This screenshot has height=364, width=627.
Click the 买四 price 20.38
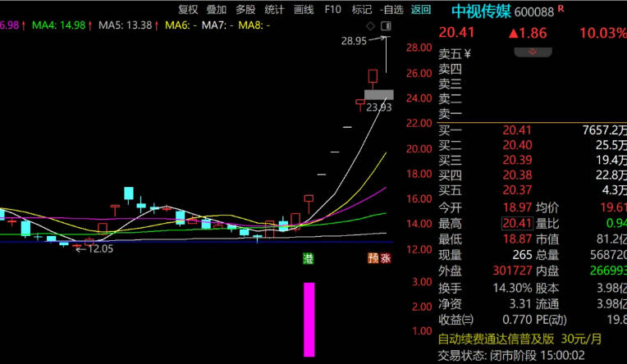click(517, 175)
